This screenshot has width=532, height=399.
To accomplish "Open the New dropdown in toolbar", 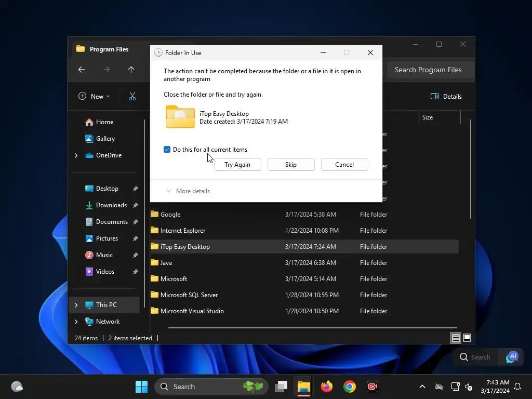I will click(x=94, y=96).
